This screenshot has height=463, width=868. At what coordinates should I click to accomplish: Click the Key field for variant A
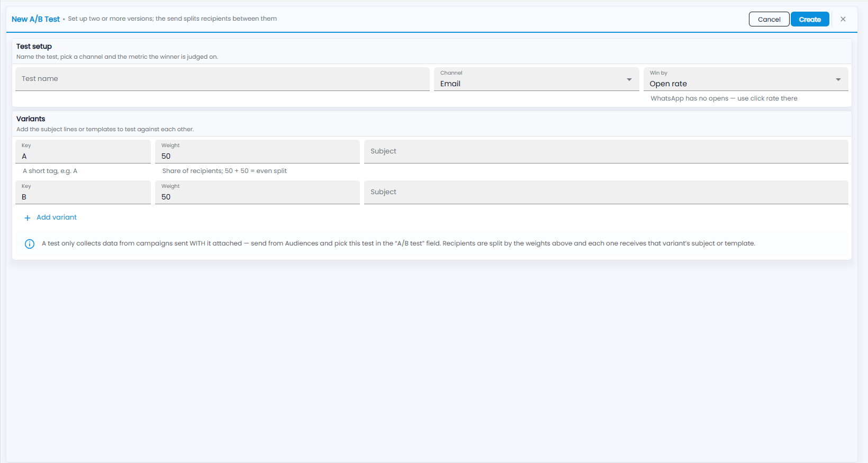83,151
